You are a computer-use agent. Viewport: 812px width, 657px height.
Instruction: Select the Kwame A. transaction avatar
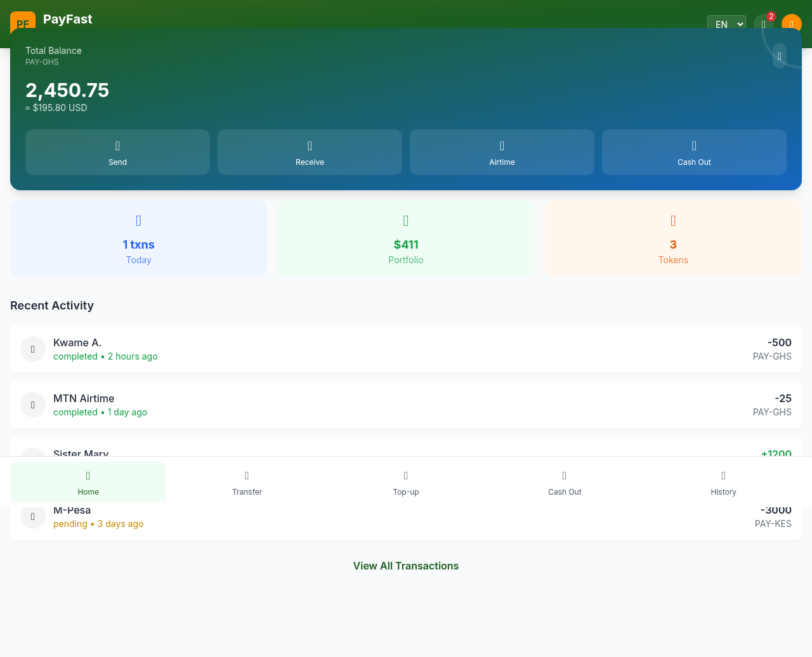pos(32,349)
